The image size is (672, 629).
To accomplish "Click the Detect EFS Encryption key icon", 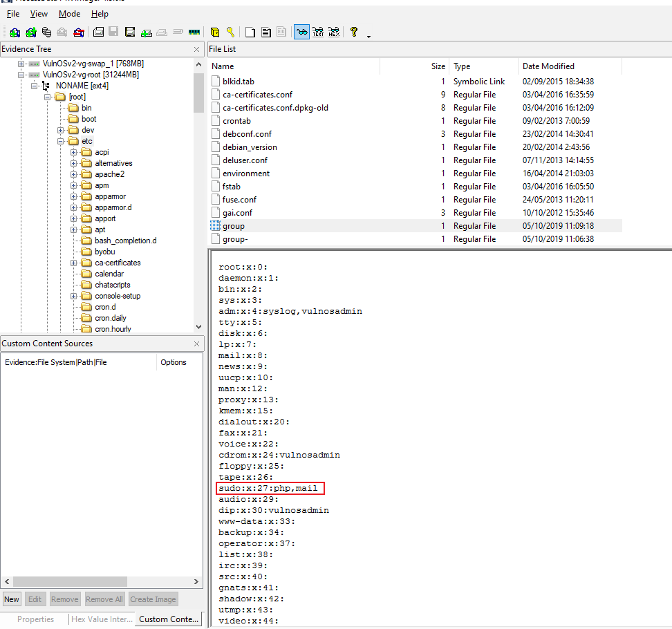I will 230,32.
